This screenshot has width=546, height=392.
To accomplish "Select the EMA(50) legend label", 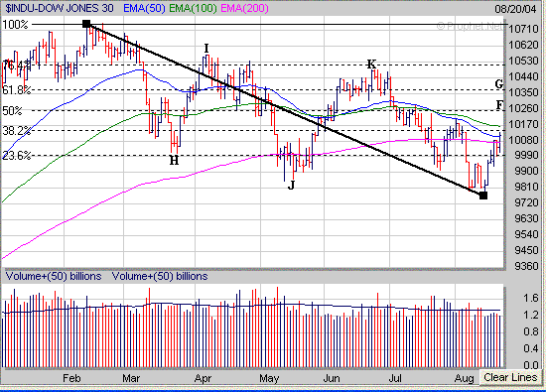I will (144, 8).
